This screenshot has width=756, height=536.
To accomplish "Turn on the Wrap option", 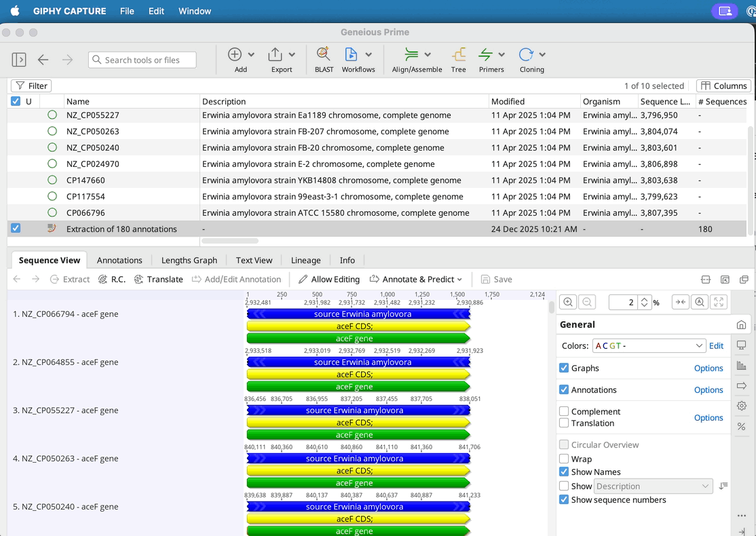I will [x=564, y=459].
